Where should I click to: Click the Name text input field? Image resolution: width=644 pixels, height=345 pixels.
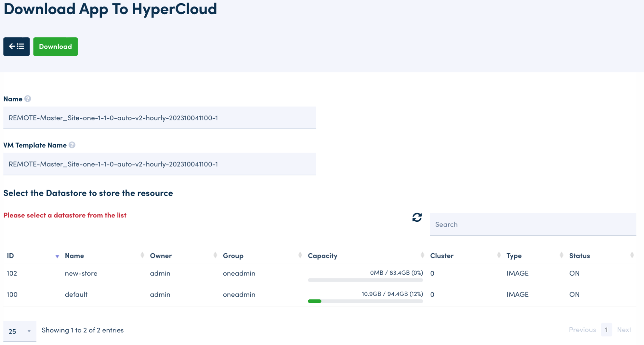coord(159,118)
